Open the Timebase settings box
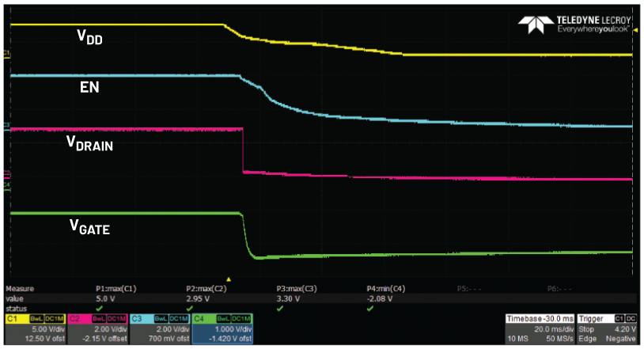 point(540,328)
